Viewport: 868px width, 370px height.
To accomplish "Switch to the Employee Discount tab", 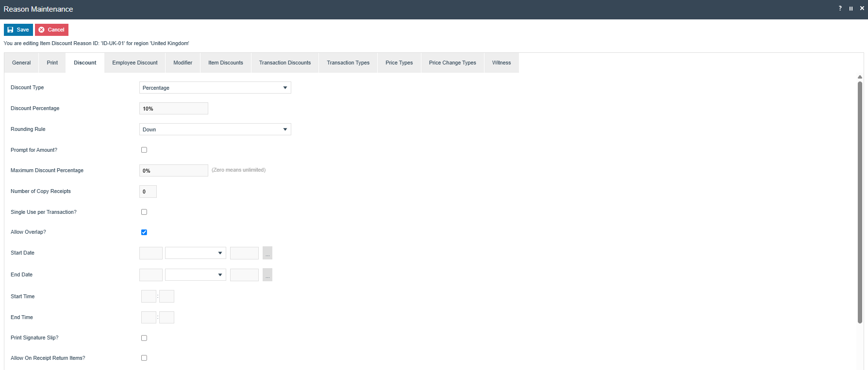I will (135, 63).
